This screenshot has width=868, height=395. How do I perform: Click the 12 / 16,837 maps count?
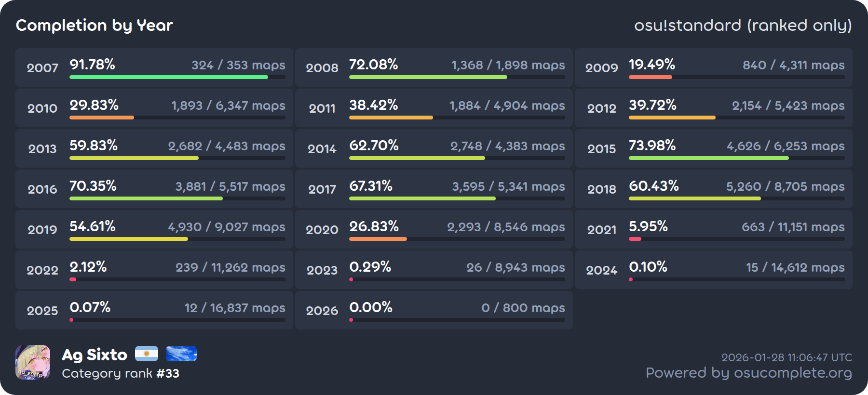pos(235,308)
